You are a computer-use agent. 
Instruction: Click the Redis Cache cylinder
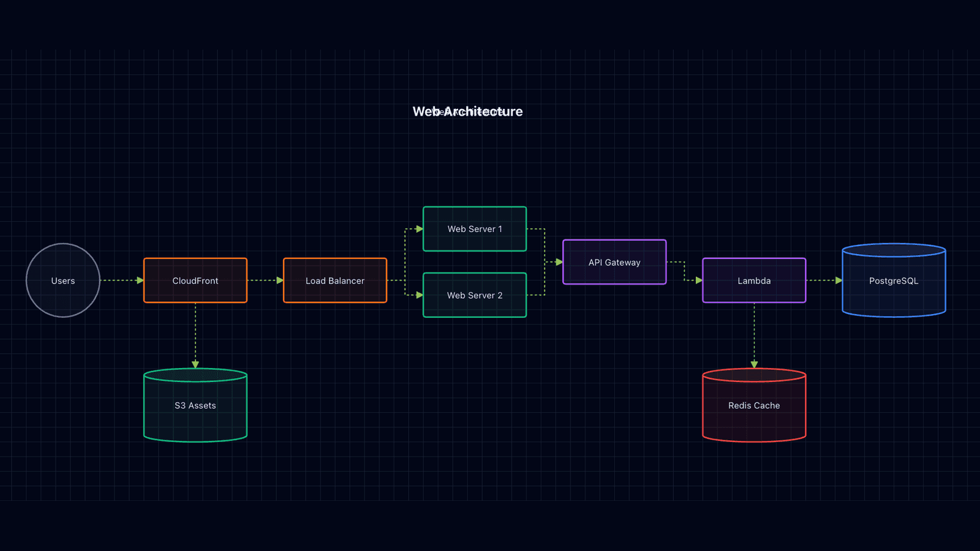click(x=754, y=405)
